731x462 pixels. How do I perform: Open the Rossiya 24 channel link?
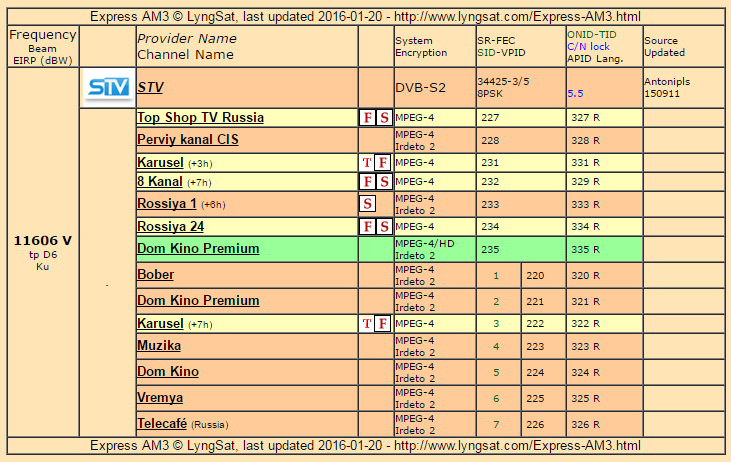click(171, 227)
